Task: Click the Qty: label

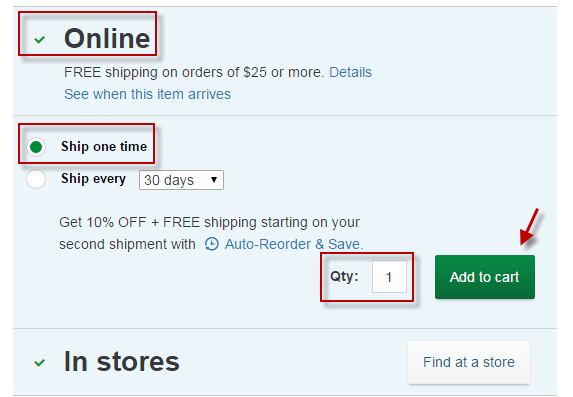Action: (x=344, y=276)
